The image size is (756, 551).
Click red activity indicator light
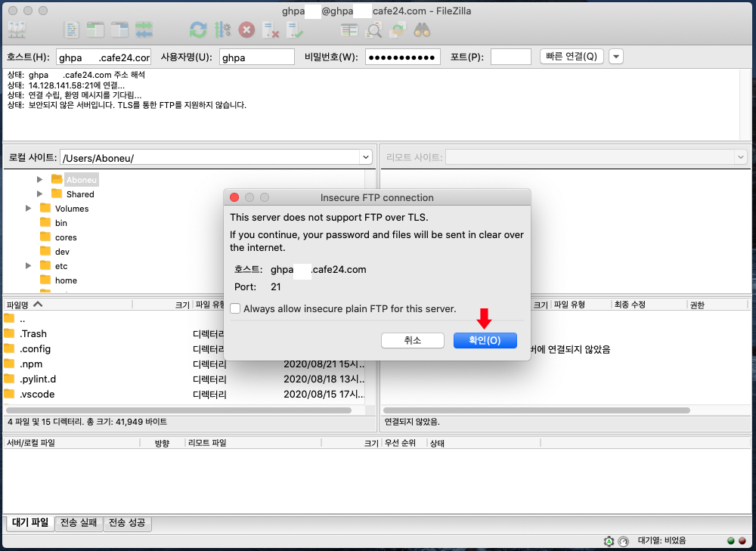click(x=742, y=541)
